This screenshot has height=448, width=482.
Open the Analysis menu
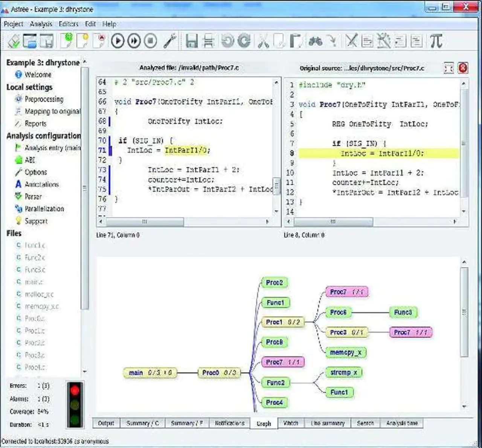click(x=41, y=24)
